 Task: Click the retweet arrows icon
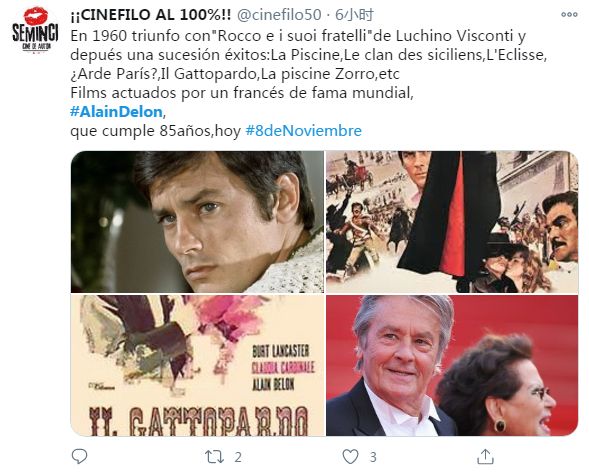coord(214,457)
